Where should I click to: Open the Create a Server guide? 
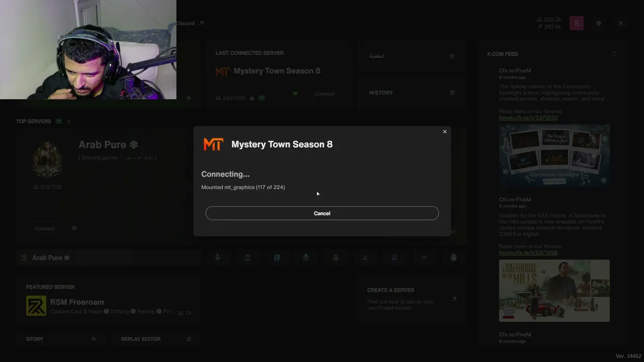[412, 299]
